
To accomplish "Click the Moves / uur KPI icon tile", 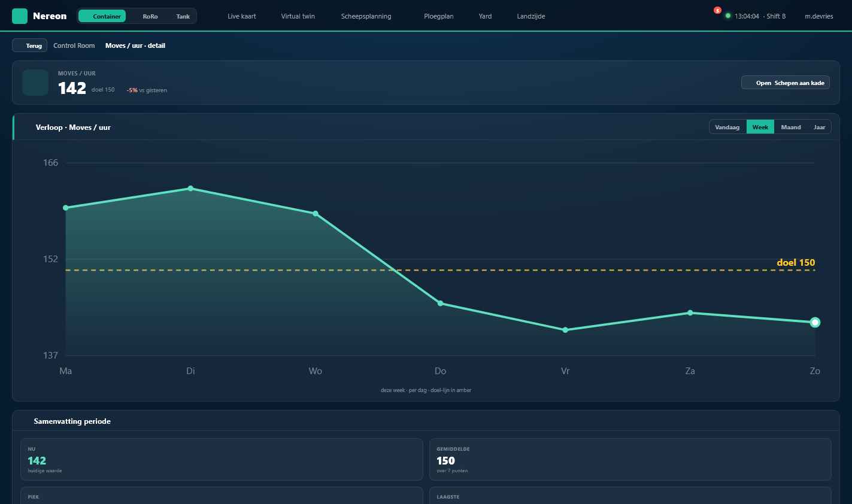I will (35, 83).
